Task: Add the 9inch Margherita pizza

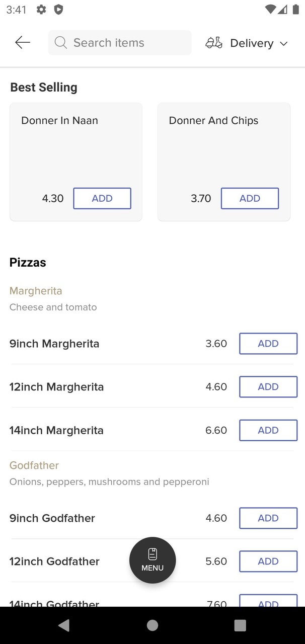Action: [x=268, y=344]
